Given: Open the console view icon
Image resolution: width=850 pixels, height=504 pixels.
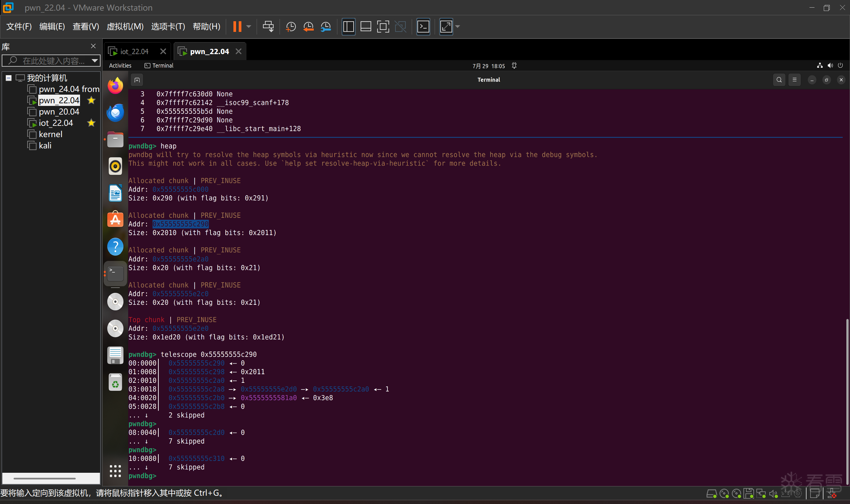Looking at the screenshot, I should click(423, 27).
